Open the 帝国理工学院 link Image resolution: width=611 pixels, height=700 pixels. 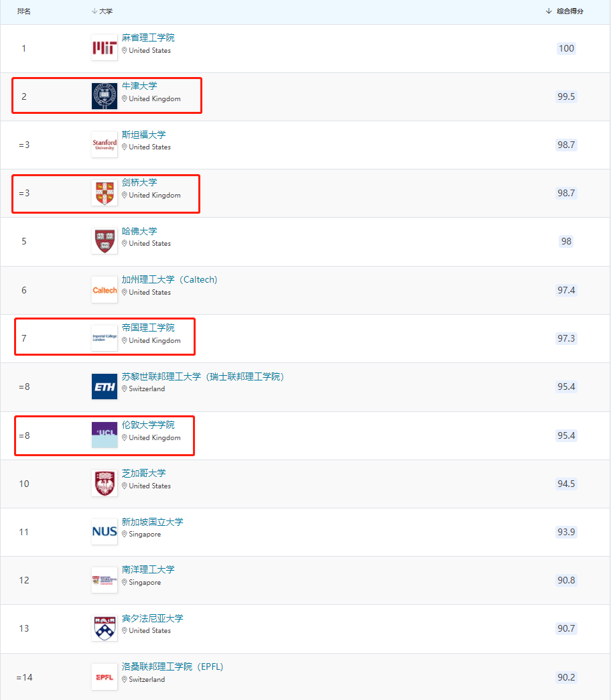click(148, 328)
